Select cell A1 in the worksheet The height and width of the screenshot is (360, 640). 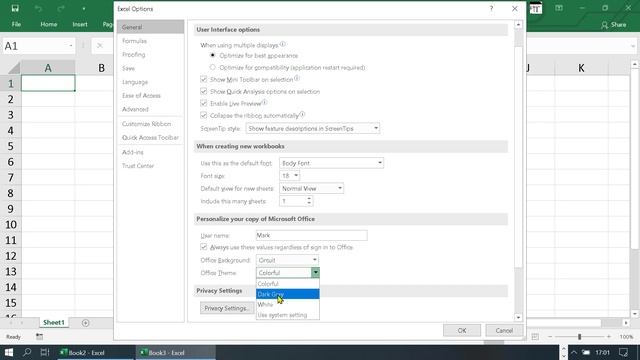tap(48, 83)
